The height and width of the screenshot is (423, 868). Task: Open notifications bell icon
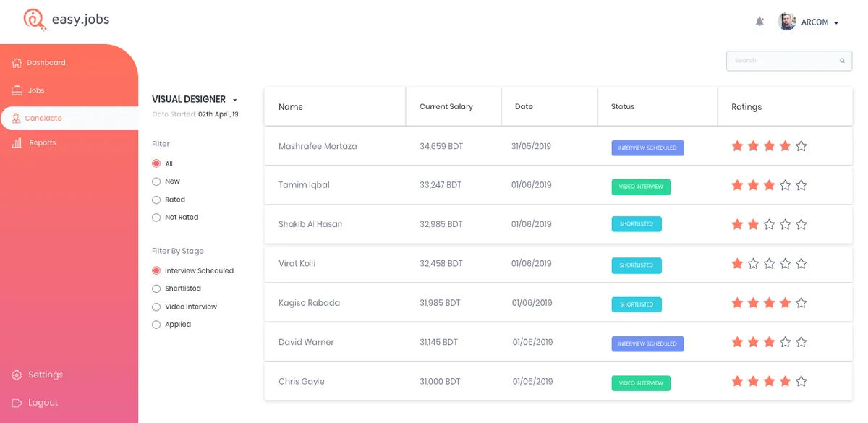click(x=759, y=22)
